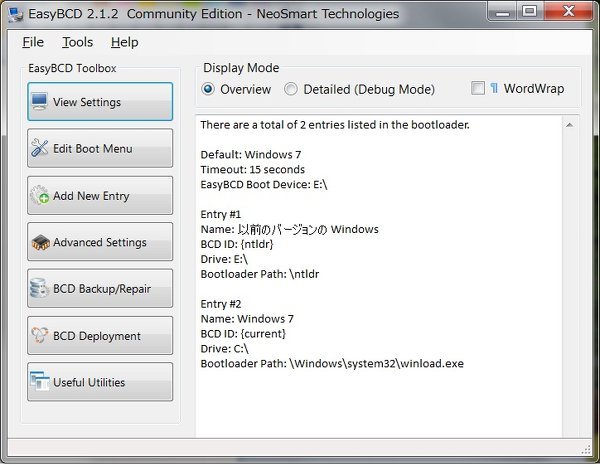600x466 pixels.
Task: Click the 'Default: Windows 7' line
Action: pos(251,155)
